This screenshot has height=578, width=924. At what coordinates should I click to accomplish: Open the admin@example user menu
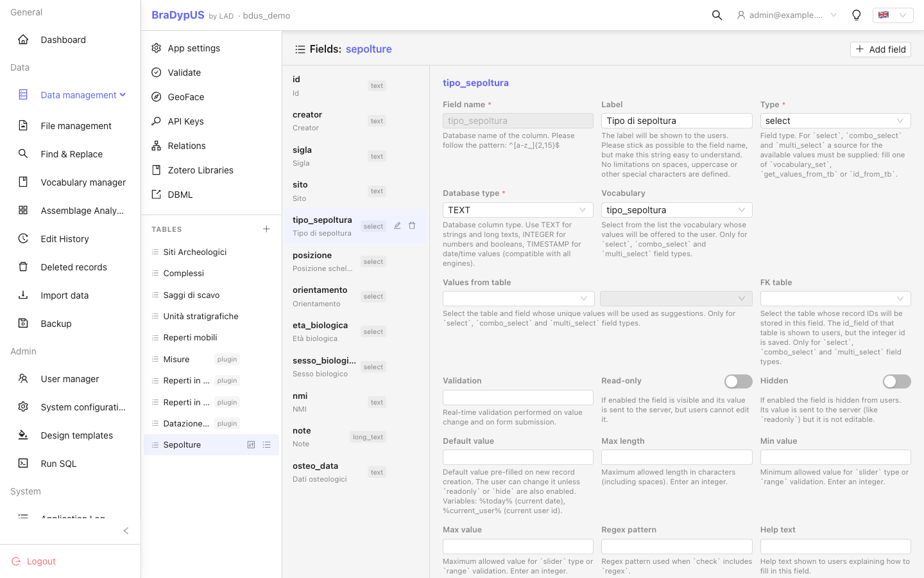[787, 15]
